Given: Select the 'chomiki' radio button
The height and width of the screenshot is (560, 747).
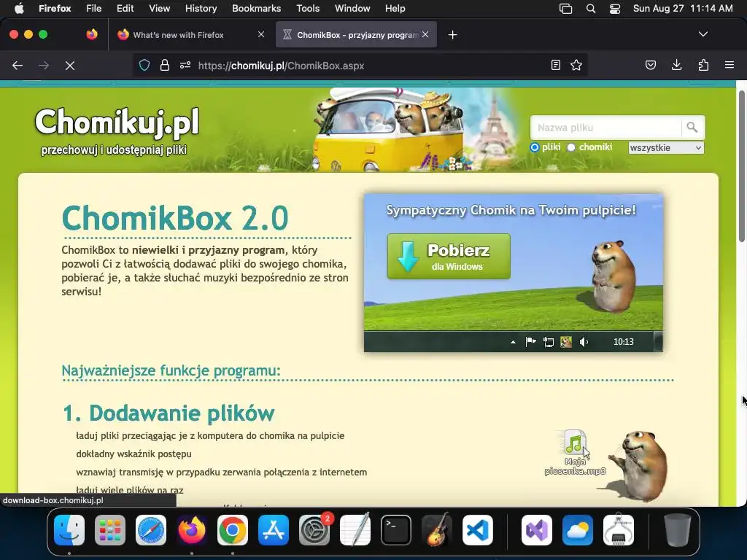Looking at the screenshot, I should tap(571, 147).
